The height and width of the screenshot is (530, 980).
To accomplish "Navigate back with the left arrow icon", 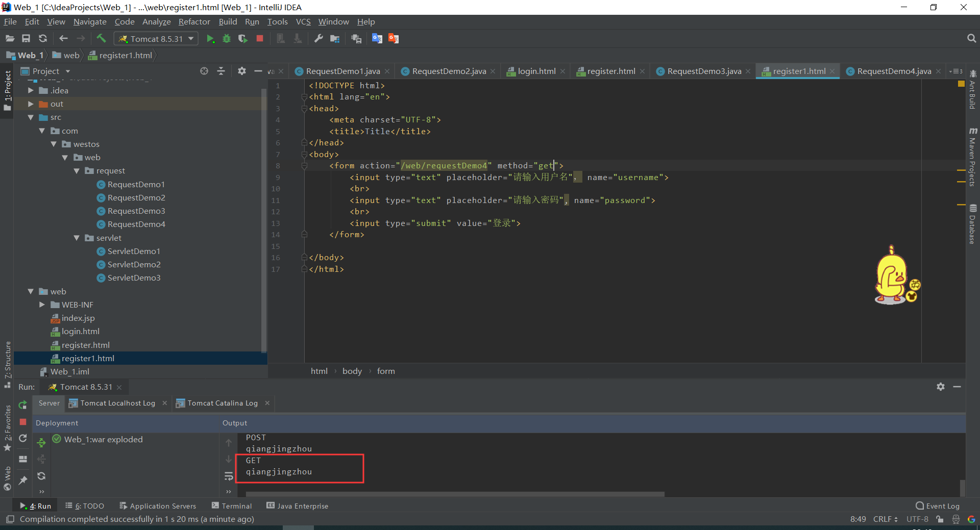I will pos(63,39).
